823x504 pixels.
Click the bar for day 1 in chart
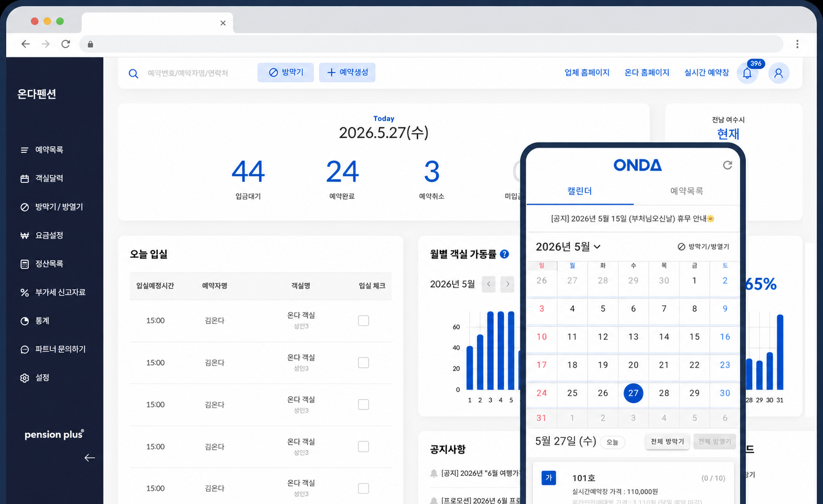[x=470, y=368]
